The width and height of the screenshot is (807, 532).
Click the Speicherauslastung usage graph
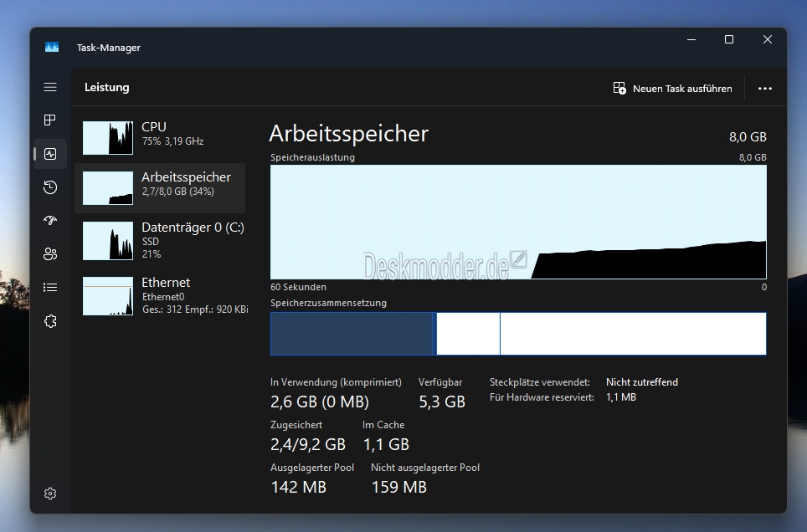tap(518, 222)
